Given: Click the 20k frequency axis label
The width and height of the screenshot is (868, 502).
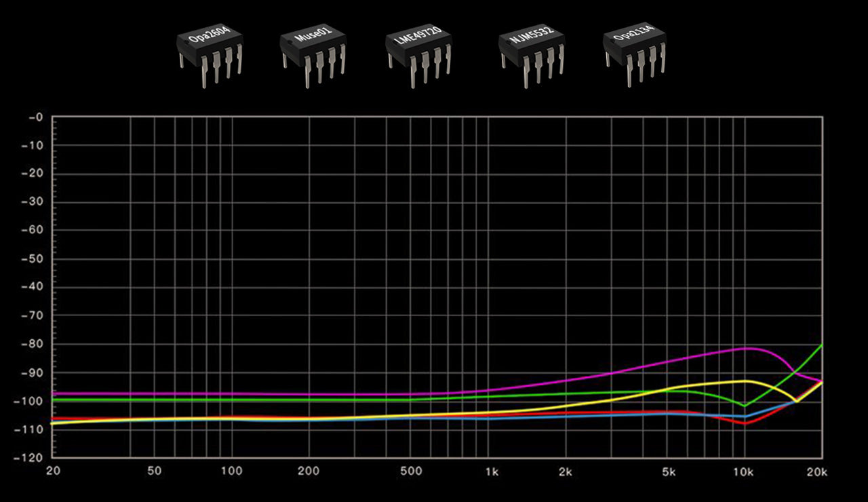Looking at the screenshot, I should point(818,471).
